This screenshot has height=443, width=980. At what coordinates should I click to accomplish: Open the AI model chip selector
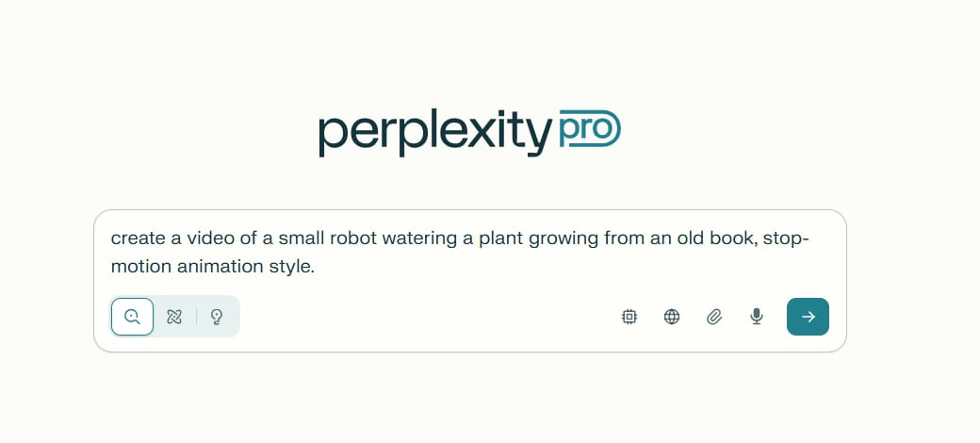[629, 317]
